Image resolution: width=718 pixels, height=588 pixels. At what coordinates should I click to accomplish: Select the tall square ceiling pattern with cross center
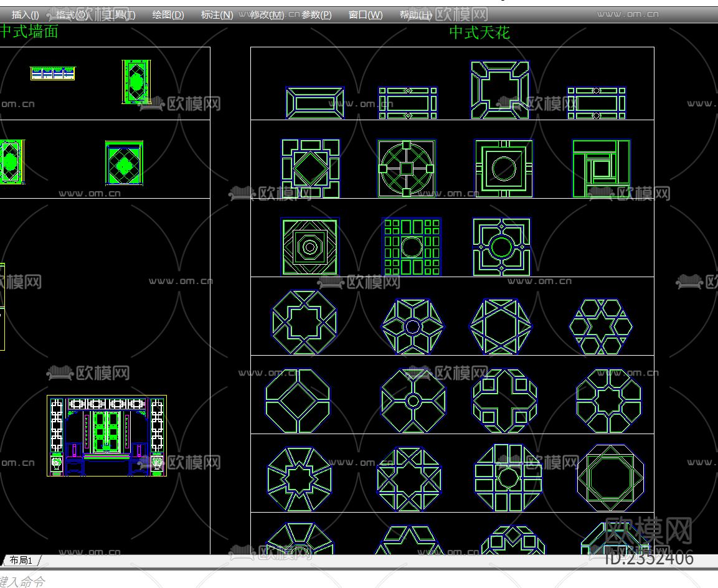pos(500,90)
